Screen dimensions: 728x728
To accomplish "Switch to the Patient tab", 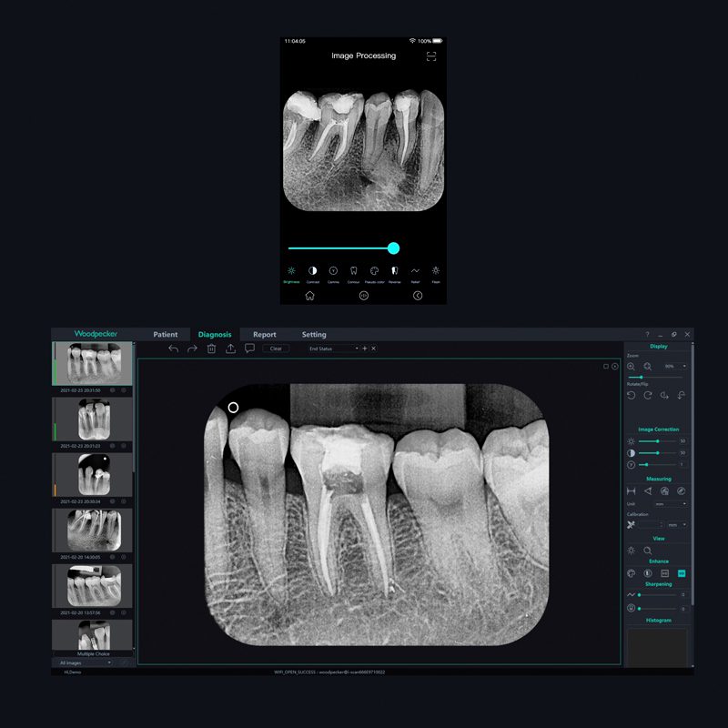I will (x=166, y=334).
